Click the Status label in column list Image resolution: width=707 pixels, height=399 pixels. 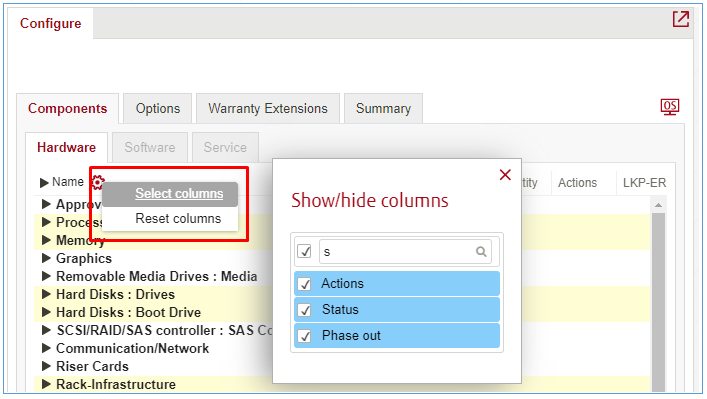pos(340,310)
